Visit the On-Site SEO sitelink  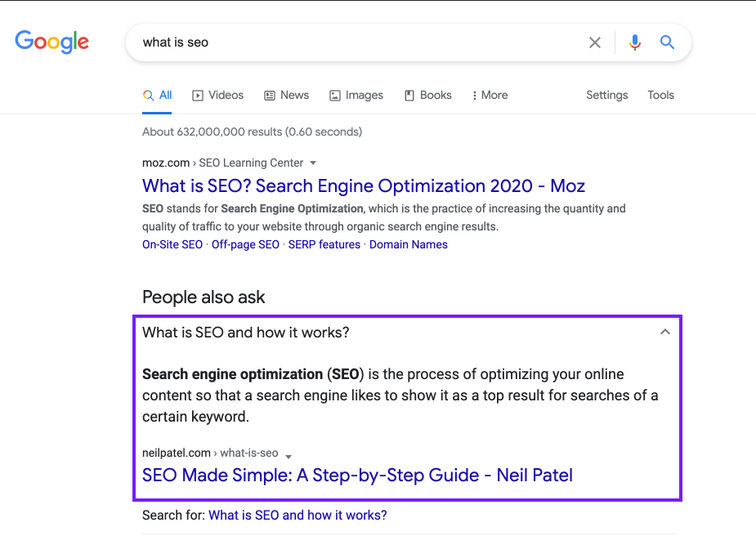click(172, 245)
